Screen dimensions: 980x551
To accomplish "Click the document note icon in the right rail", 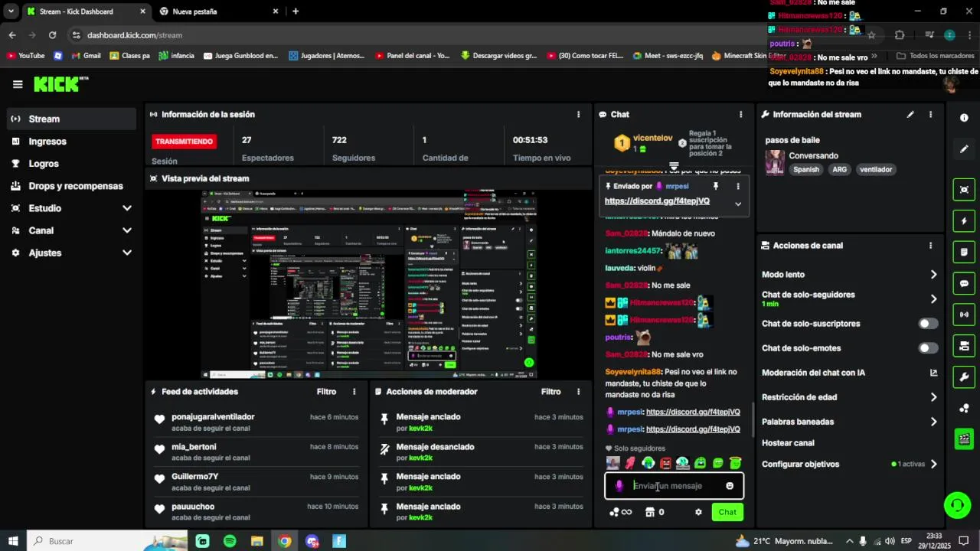I will [x=964, y=252].
